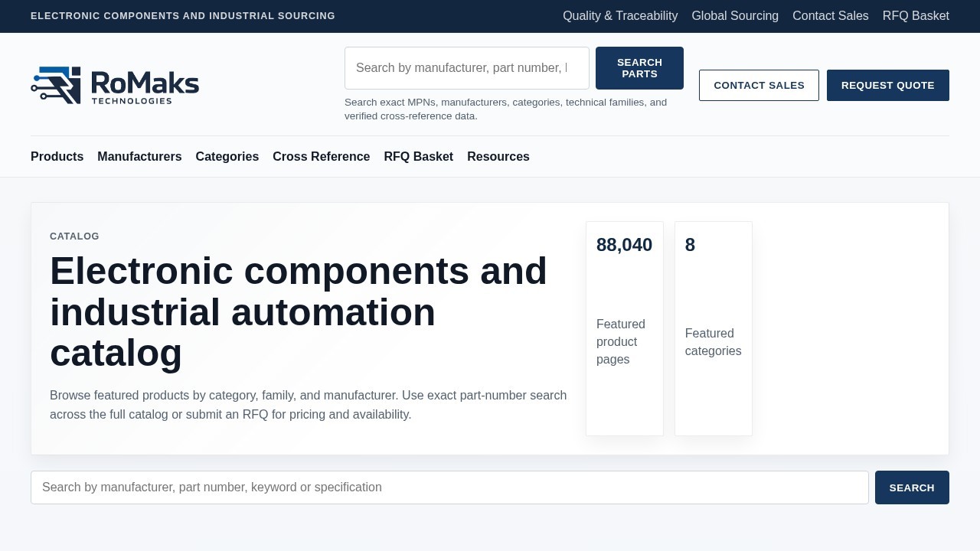980x551 pixels.
Task: Open the Manufacturers menu
Action: click(x=139, y=157)
